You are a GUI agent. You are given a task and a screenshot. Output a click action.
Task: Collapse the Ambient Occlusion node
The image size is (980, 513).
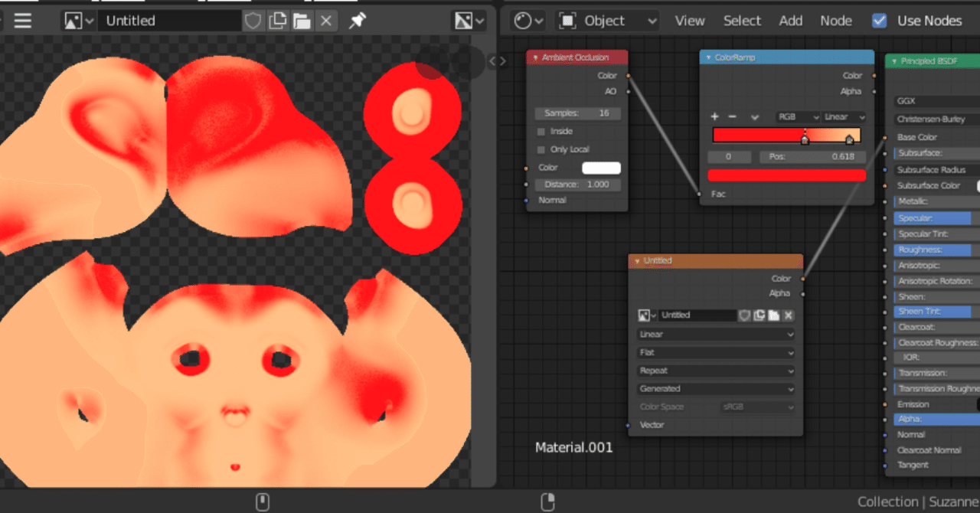535,57
